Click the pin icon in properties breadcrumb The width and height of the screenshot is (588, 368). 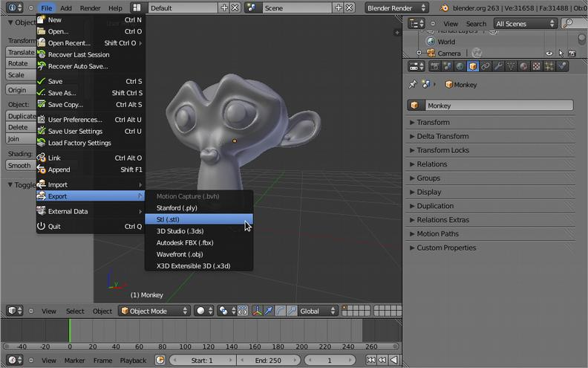tap(413, 85)
